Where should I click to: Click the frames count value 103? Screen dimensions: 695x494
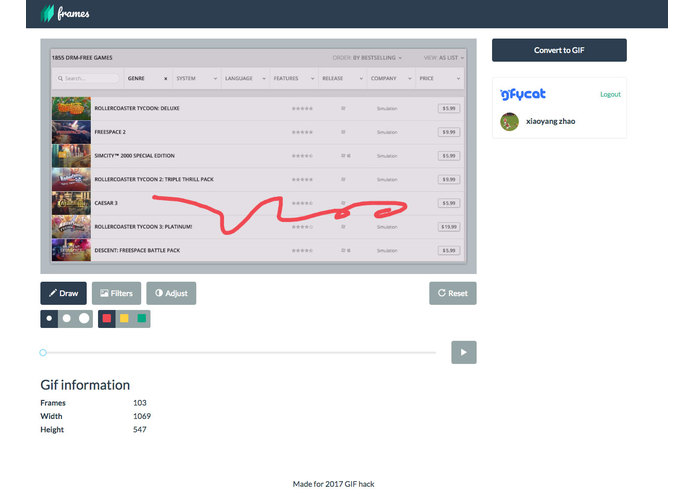(x=140, y=403)
